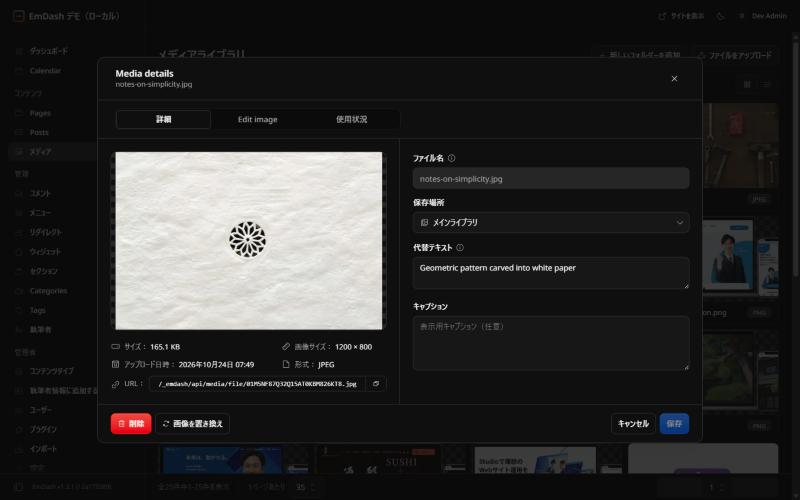Viewport: 800px width, 500px height.
Task: Click into the キャプション textarea
Action: [551, 343]
